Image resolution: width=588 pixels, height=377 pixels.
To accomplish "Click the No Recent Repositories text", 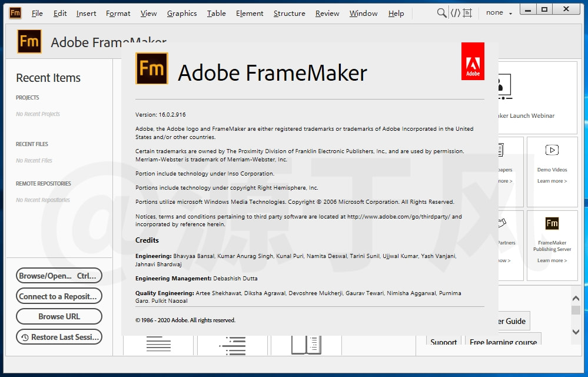I will (x=43, y=200).
